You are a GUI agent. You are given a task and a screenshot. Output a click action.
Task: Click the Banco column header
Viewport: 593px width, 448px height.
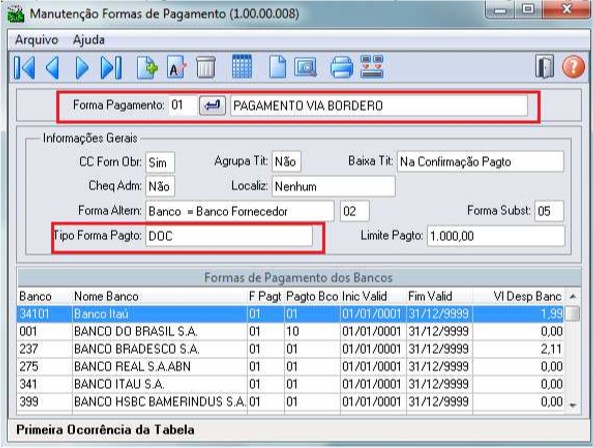[45, 296]
